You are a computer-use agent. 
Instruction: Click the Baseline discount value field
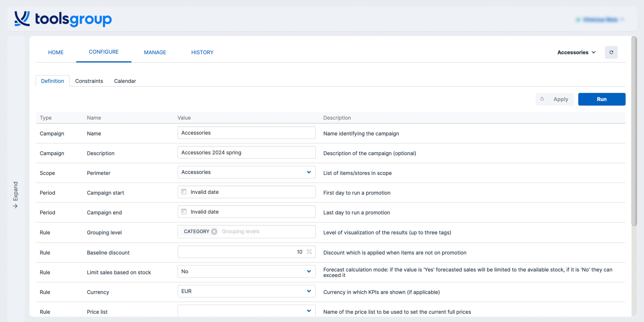click(247, 252)
